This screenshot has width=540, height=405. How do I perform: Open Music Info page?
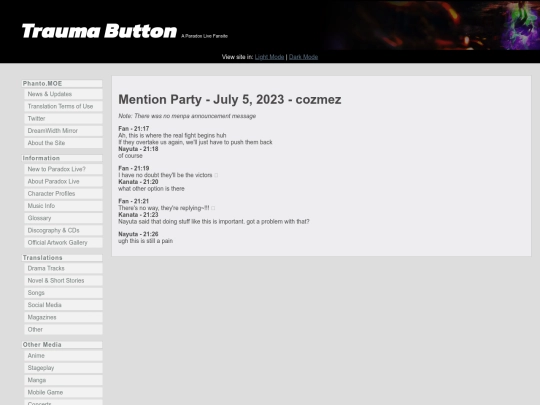pos(63,206)
